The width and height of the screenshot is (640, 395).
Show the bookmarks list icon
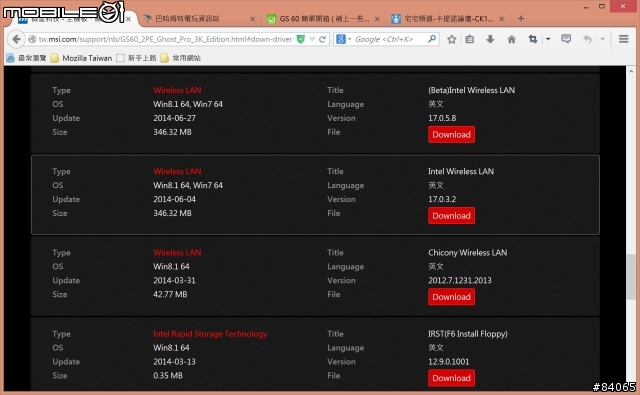[470, 39]
